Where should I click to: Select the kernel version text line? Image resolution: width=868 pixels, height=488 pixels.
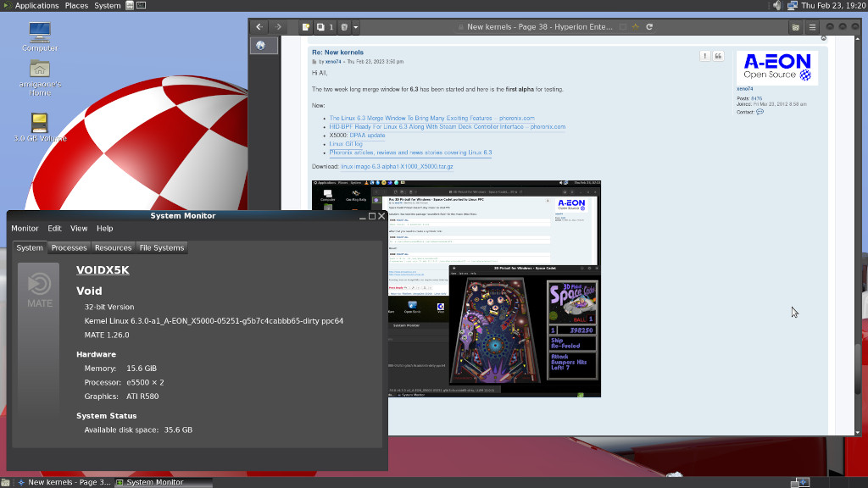[x=214, y=321]
